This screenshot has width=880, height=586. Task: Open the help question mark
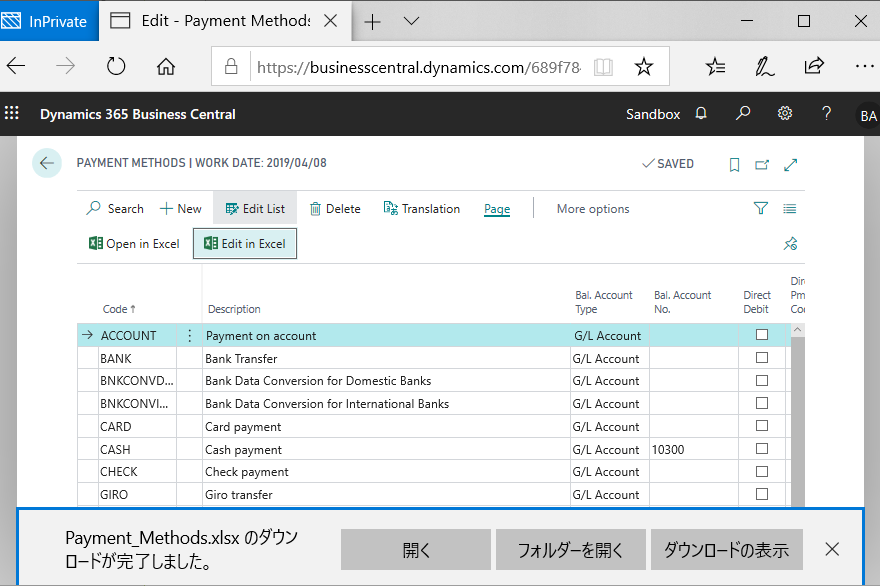coord(826,113)
